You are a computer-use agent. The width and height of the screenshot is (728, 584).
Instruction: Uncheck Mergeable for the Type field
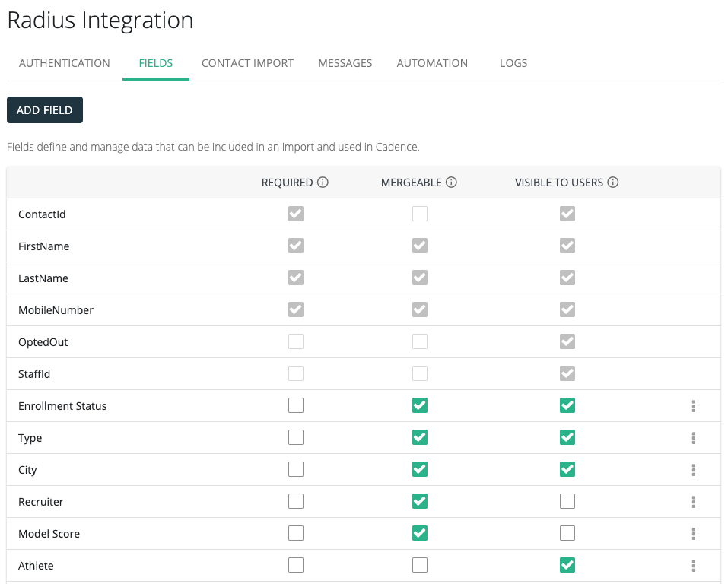click(420, 438)
